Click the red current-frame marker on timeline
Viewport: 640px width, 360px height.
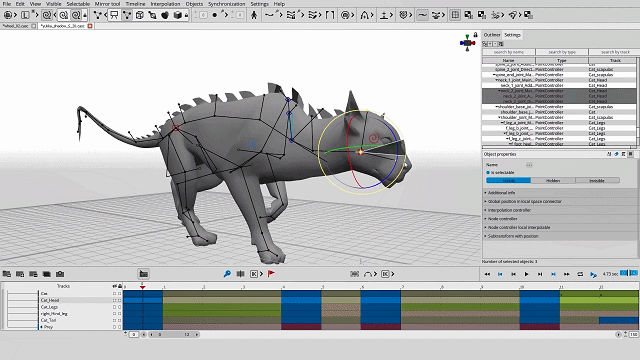point(142,287)
